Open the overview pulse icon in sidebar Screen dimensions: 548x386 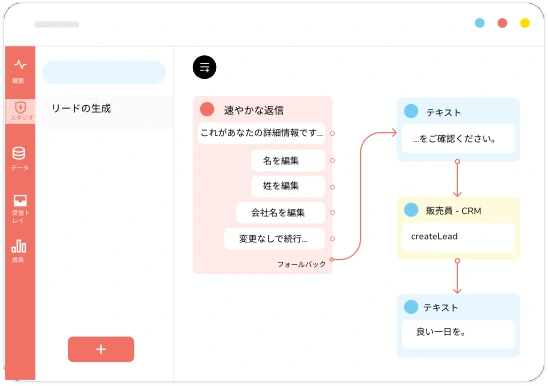tap(20, 65)
